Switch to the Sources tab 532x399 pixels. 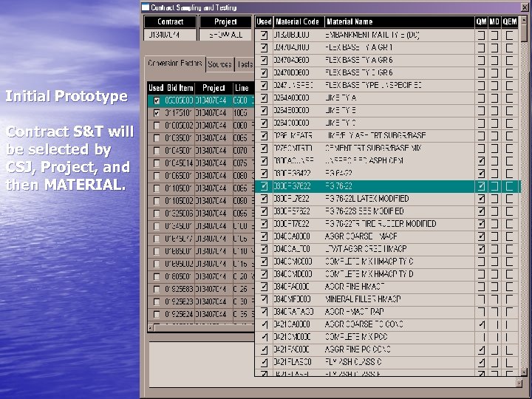pyautogui.click(x=220, y=64)
